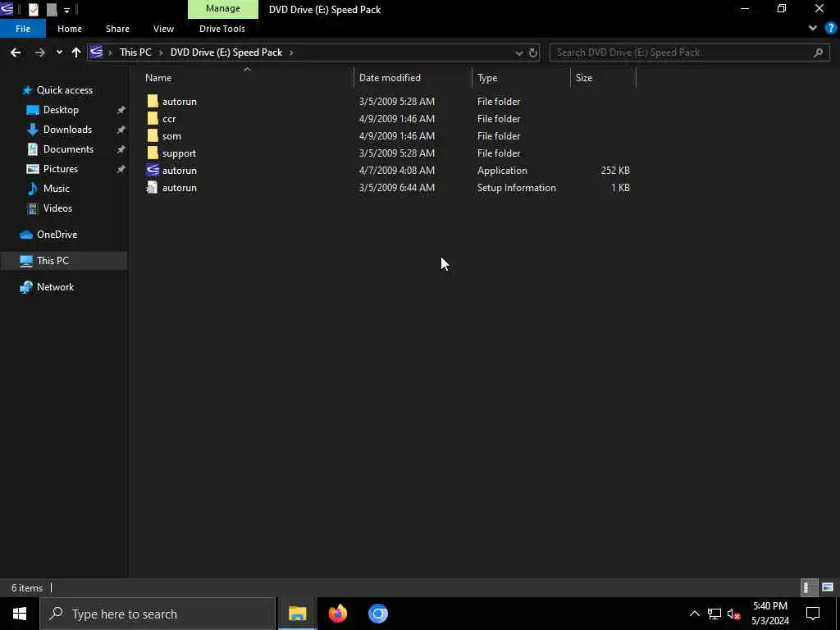Select the support folder
The image size is (840, 630).
(179, 153)
